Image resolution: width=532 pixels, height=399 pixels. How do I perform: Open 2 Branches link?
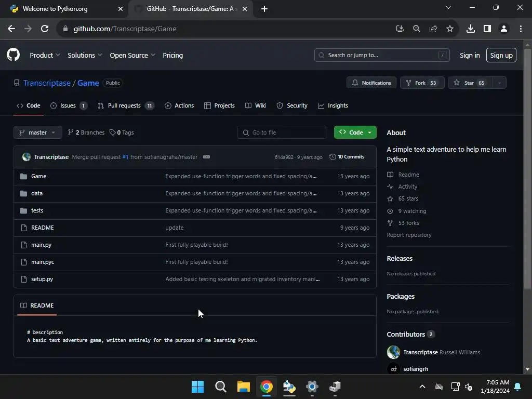click(86, 132)
